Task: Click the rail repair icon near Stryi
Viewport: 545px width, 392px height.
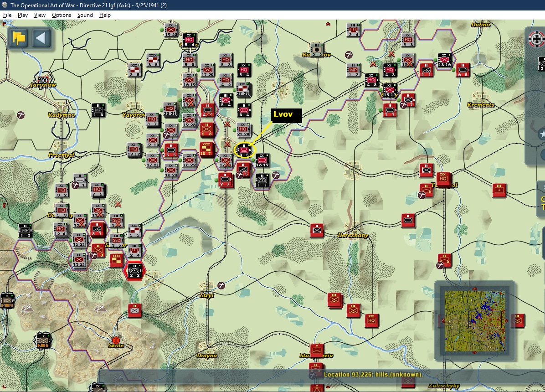Action: (x=221, y=285)
